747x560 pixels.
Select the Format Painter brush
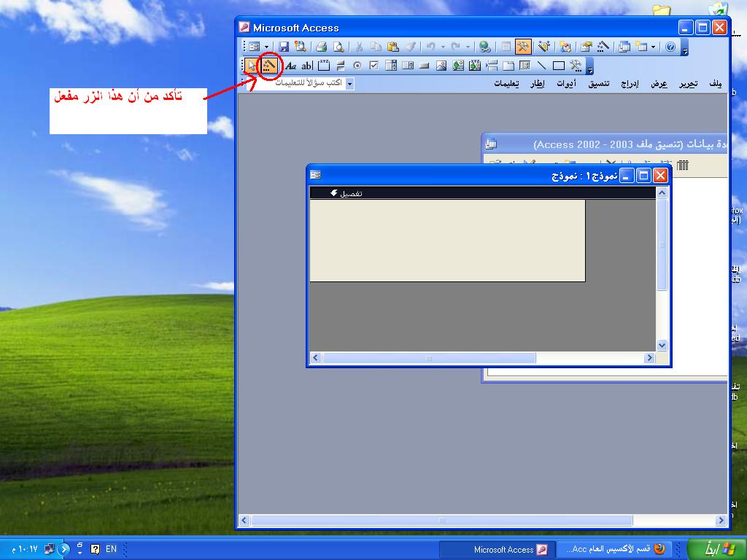pyautogui.click(x=410, y=47)
